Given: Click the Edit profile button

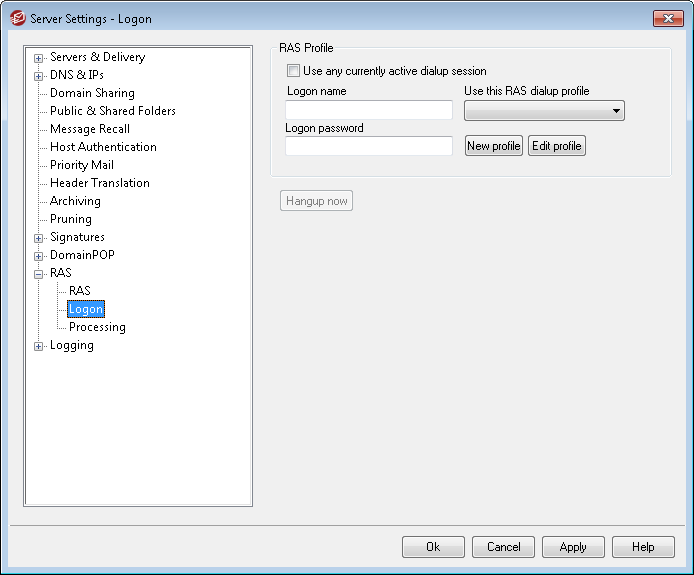Looking at the screenshot, I should tap(556, 146).
